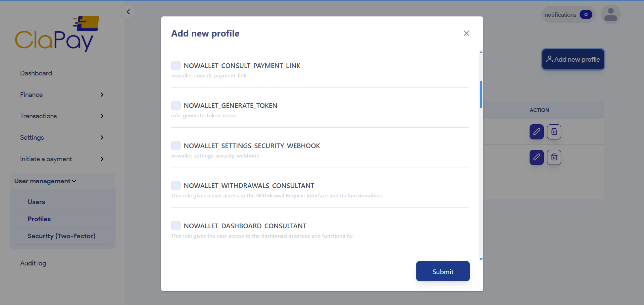
Task: Expand the Finance section
Action: pos(102,95)
